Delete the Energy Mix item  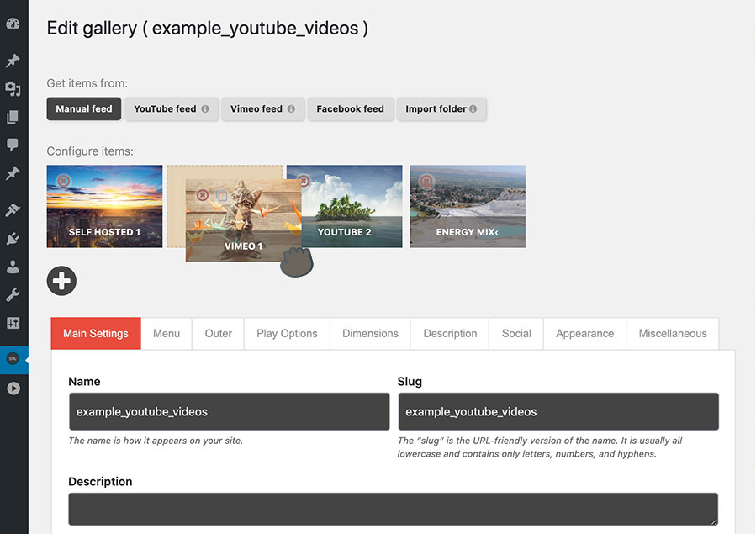(426, 181)
